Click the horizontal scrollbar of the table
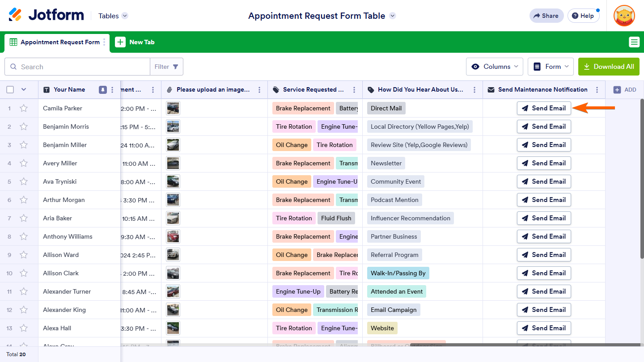 point(525,345)
